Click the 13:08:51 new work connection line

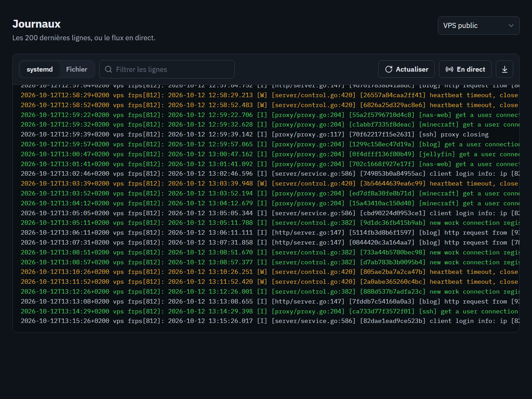(269, 252)
